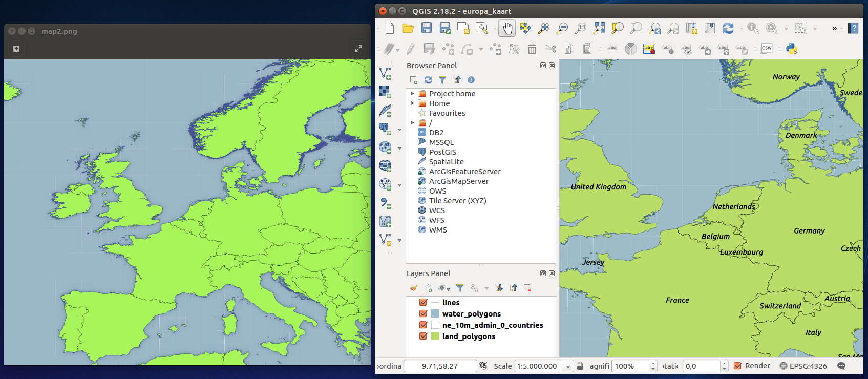Filter the legend by map content
868x379 pixels.
coord(460,288)
